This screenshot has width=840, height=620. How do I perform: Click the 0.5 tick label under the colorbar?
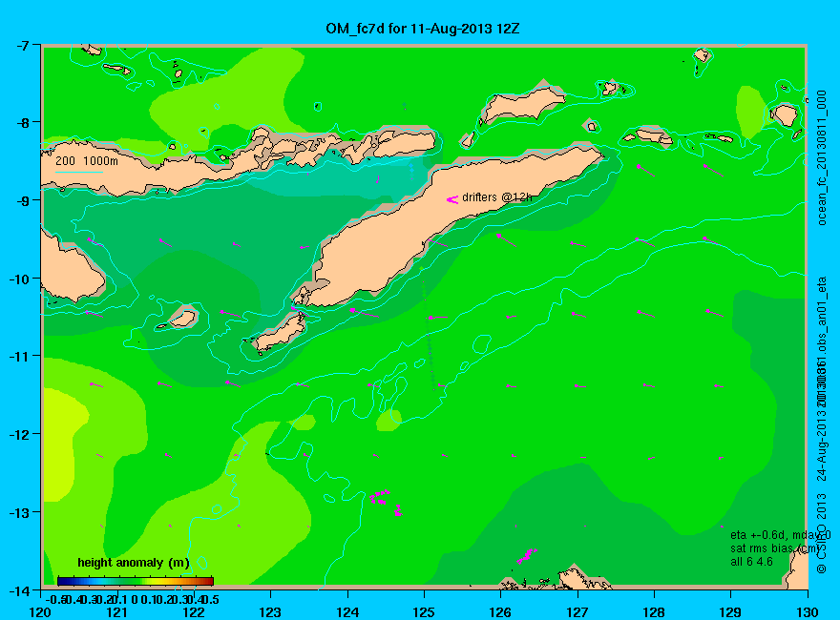(x=211, y=599)
